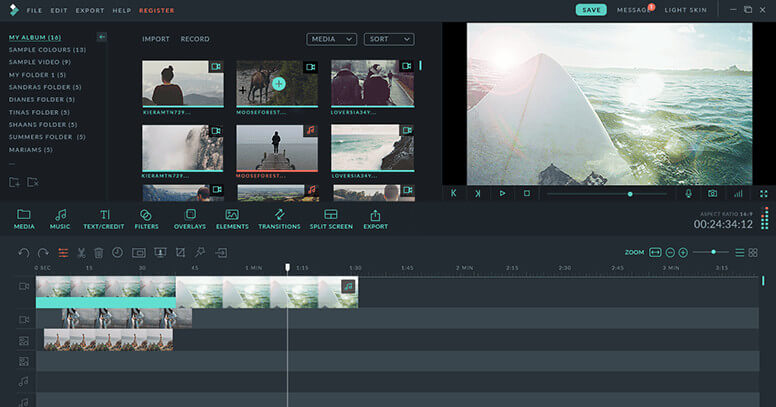The height and width of the screenshot is (407, 776).
Task: Select the woman with hair bun thumbnail
Action: [183, 83]
